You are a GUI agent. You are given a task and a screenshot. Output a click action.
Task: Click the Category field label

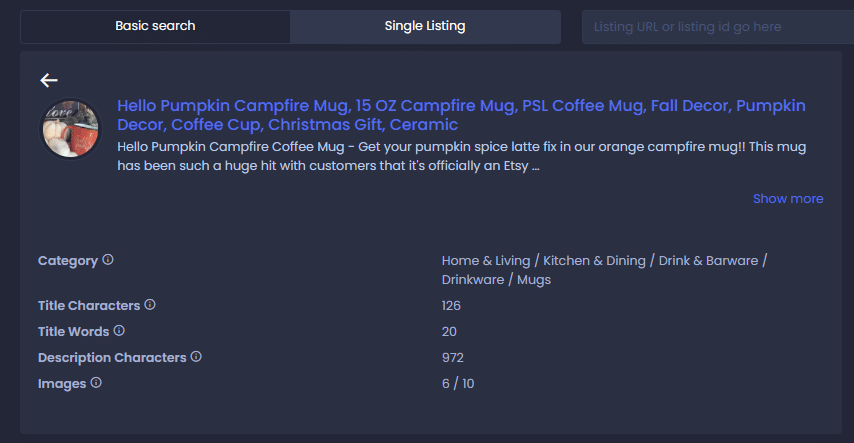[x=68, y=260]
